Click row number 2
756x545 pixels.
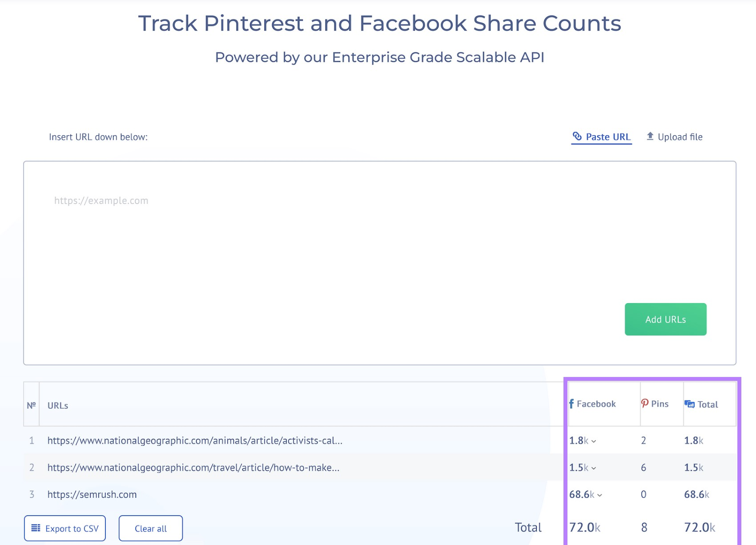[x=32, y=468]
